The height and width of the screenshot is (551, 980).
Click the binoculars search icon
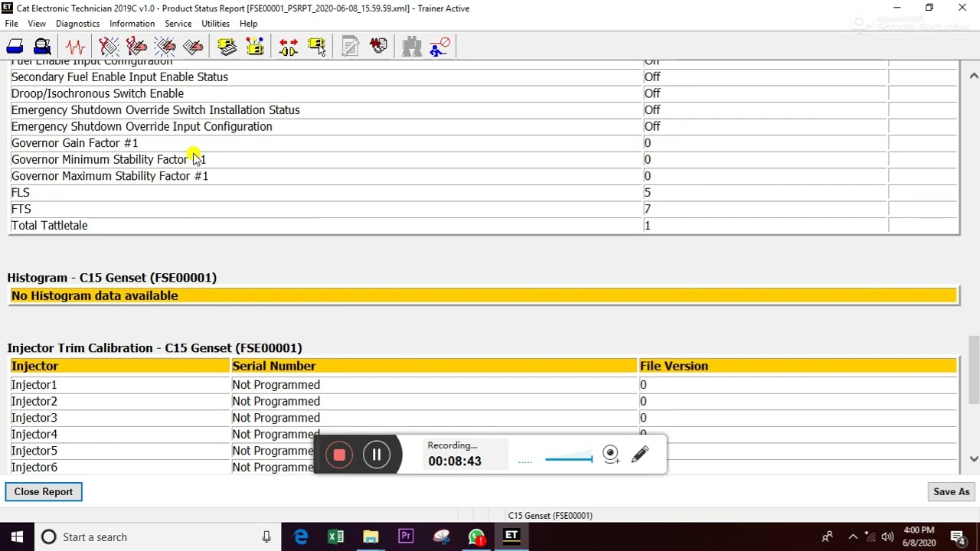point(412,47)
